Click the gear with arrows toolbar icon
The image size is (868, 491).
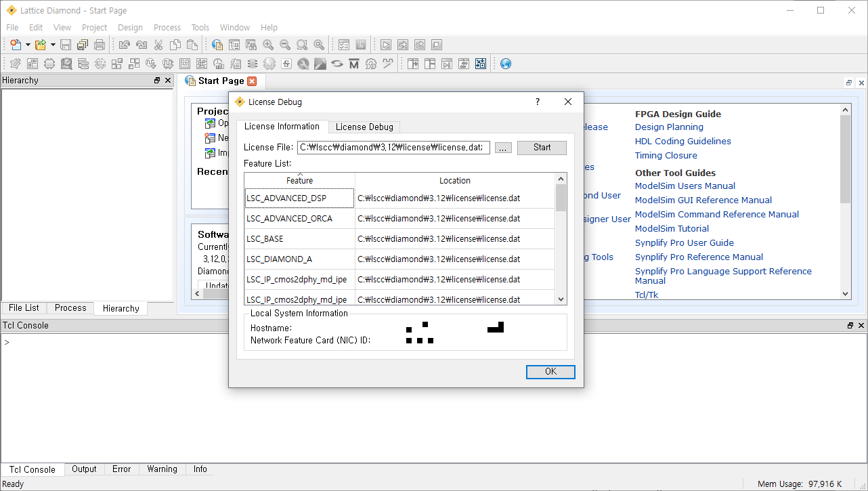(371, 64)
